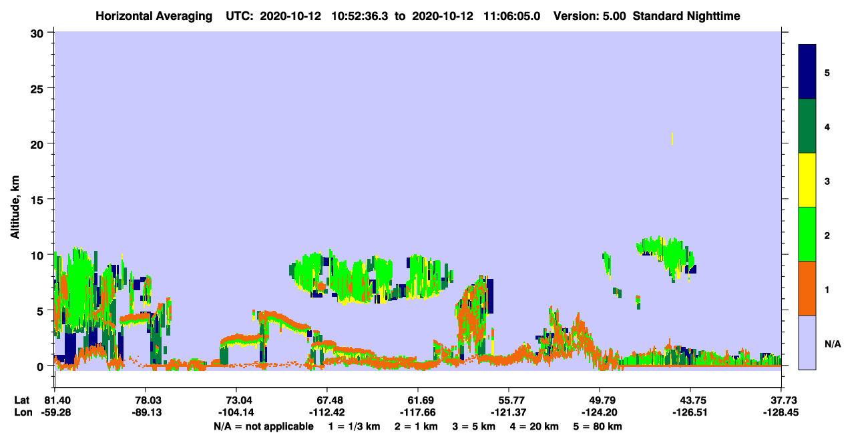Click longitude value -124.20

pos(600,412)
